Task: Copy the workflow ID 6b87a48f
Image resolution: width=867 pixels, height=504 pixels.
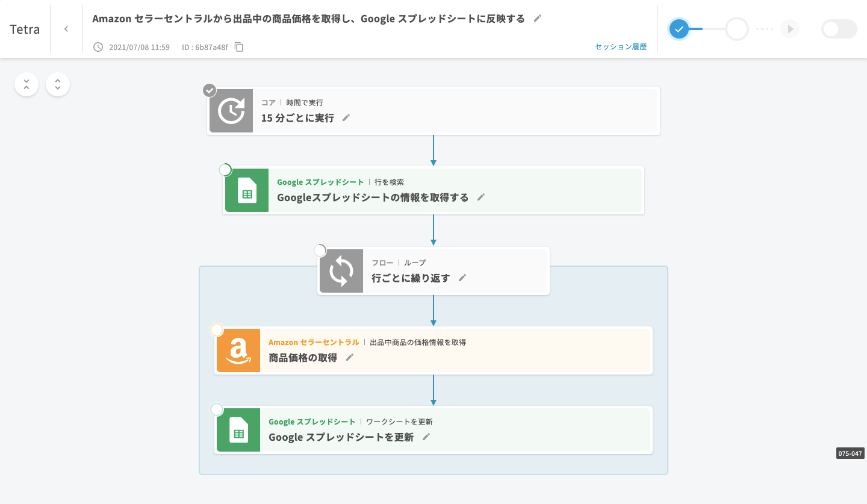Action: pyautogui.click(x=239, y=47)
